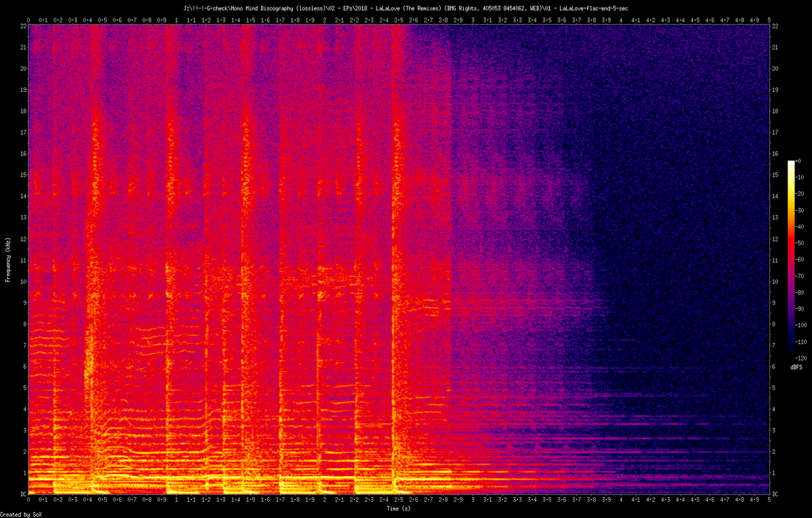The height and width of the screenshot is (518, 812).
Task: Click '0.5' on the bottom time axis
Action: coord(102,500)
